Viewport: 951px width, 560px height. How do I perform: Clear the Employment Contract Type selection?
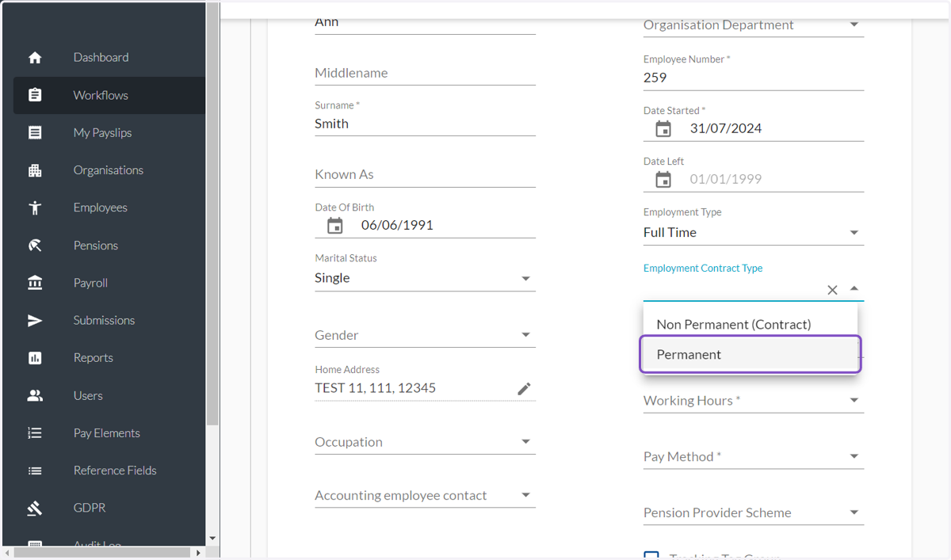[x=832, y=290]
